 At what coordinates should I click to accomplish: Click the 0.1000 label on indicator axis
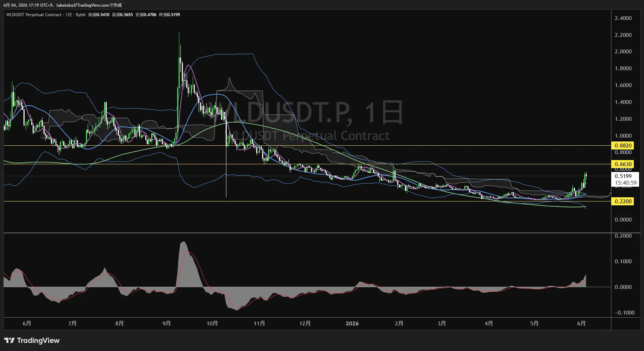tap(623, 261)
